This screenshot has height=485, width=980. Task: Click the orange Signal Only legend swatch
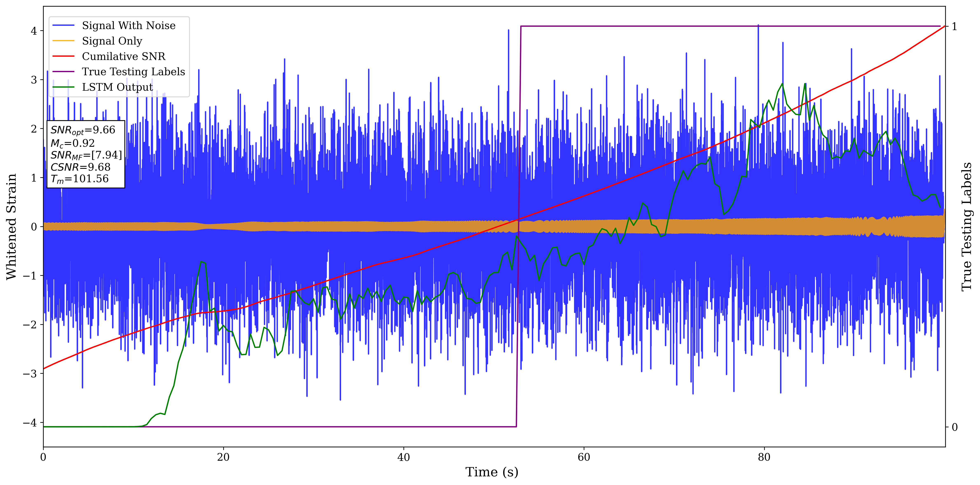click(x=63, y=41)
